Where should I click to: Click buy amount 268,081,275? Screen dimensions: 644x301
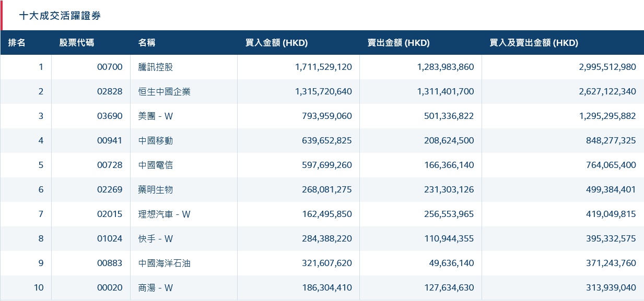327,189
